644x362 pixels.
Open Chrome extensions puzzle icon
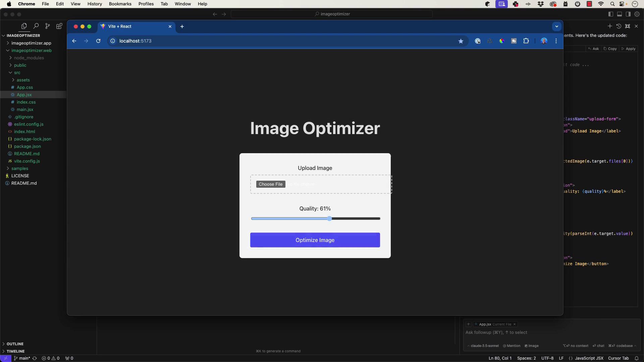pyautogui.click(x=526, y=41)
